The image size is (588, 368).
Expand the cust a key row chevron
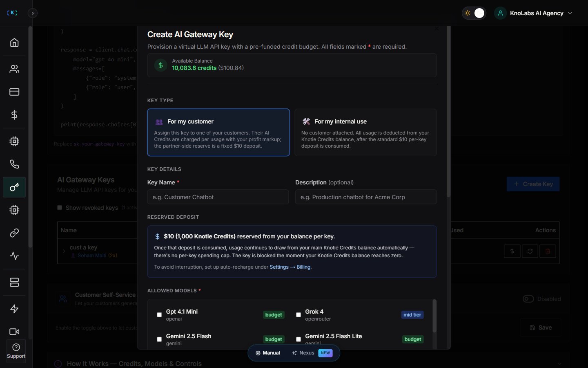pos(64,251)
